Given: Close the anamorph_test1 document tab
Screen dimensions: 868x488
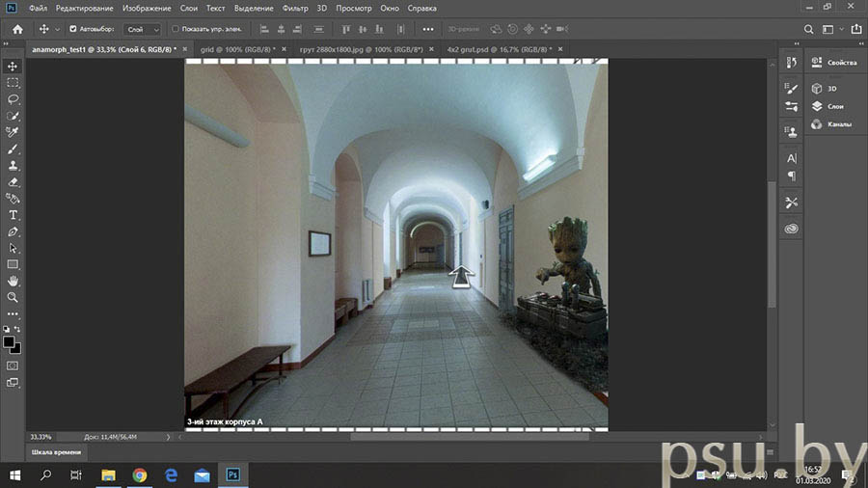Looking at the screenshot, I should (x=185, y=49).
